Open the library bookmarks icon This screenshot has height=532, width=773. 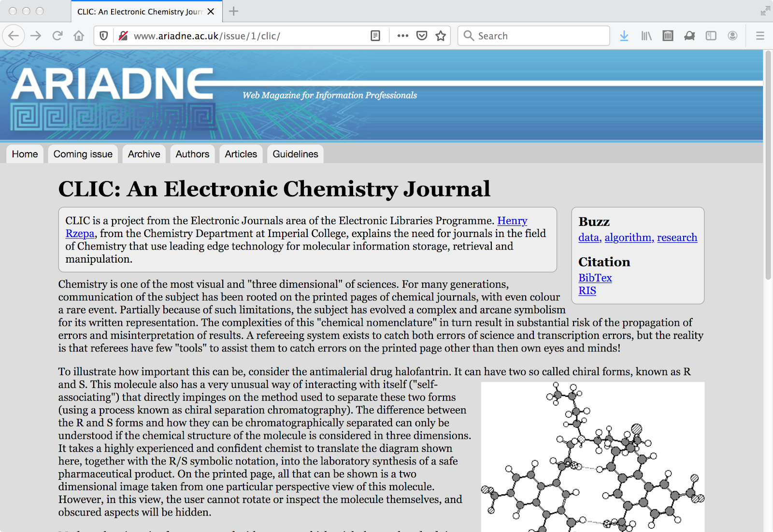click(x=646, y=36)
